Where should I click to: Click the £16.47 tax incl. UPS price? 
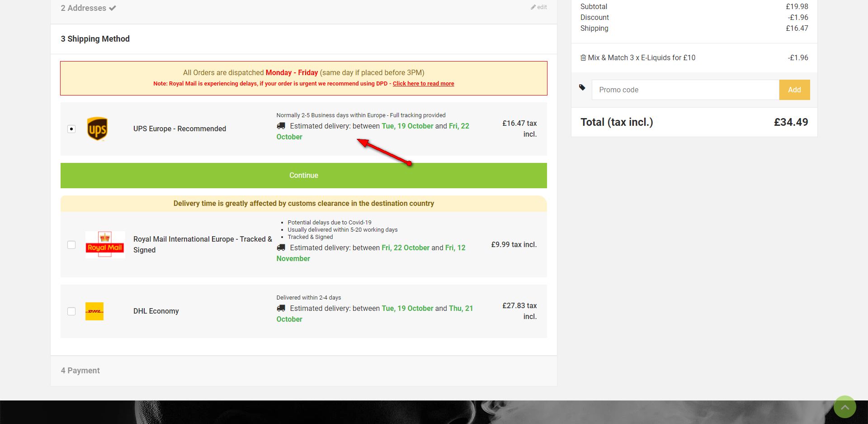coord(519,129)
